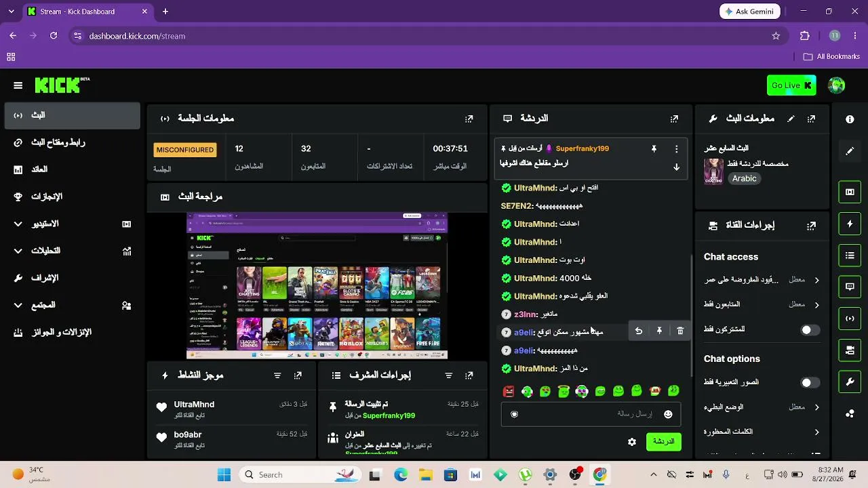
Task: Open الإنزالات و الجوائز sidebar item
Action: [72, 332]
